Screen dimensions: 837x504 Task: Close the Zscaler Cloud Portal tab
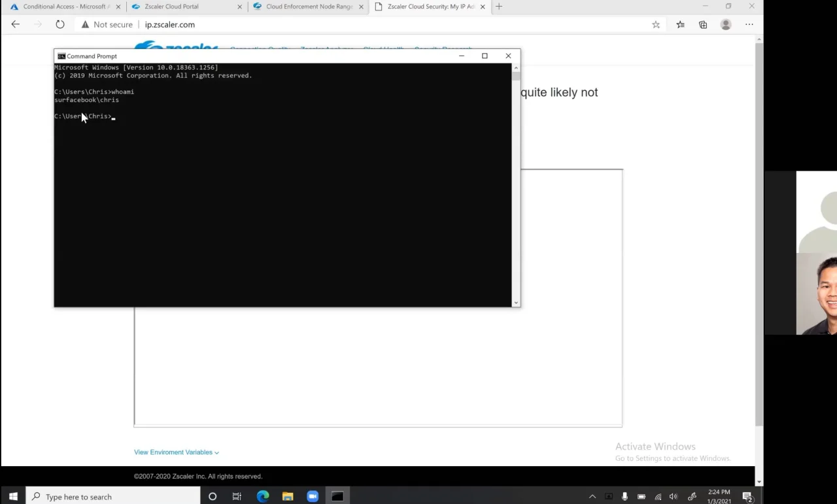[239, 7]
